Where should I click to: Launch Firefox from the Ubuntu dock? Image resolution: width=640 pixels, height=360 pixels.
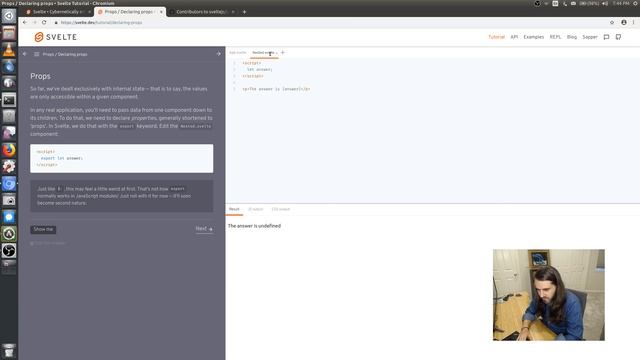pyautogui.click(x=9, y=150)
